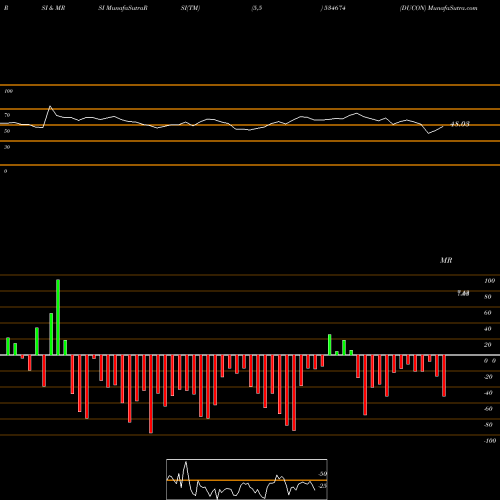The width and height of the screenshot is (500, 500).
Task: Click the tallest green bar in MR histogram
Action: click(58, 317)
